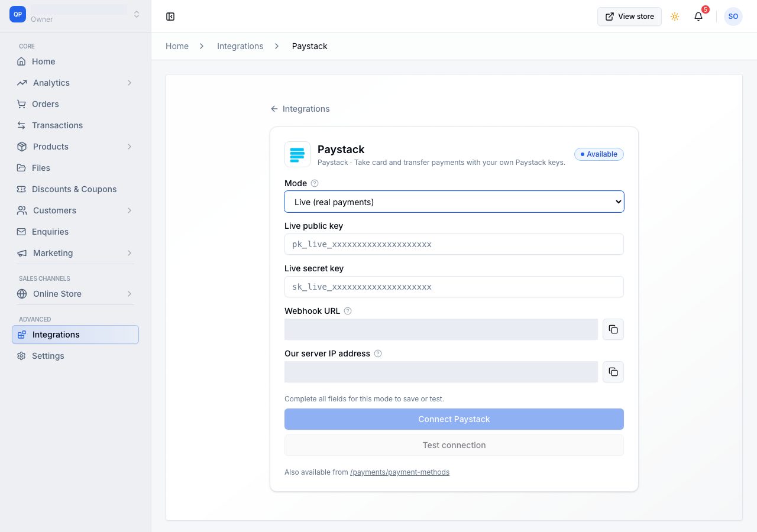Click the Test connection button
This screenshot has height=532, width=757.
pyautogui.click(x=454, y=445)
